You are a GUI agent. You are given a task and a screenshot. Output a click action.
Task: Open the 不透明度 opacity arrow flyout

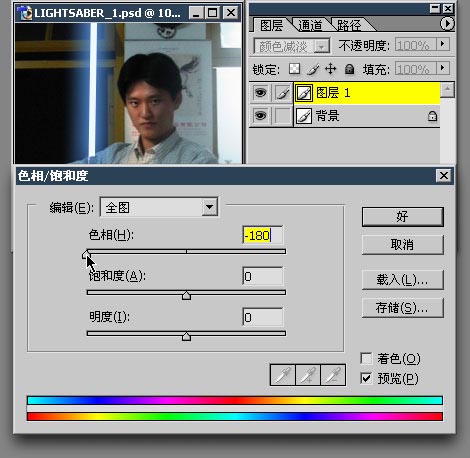click(443, 44)
